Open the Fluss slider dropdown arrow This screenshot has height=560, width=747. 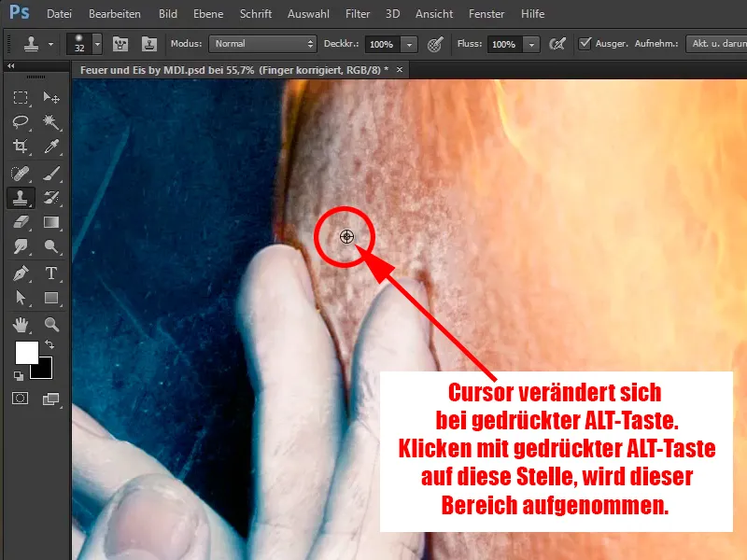531,44
